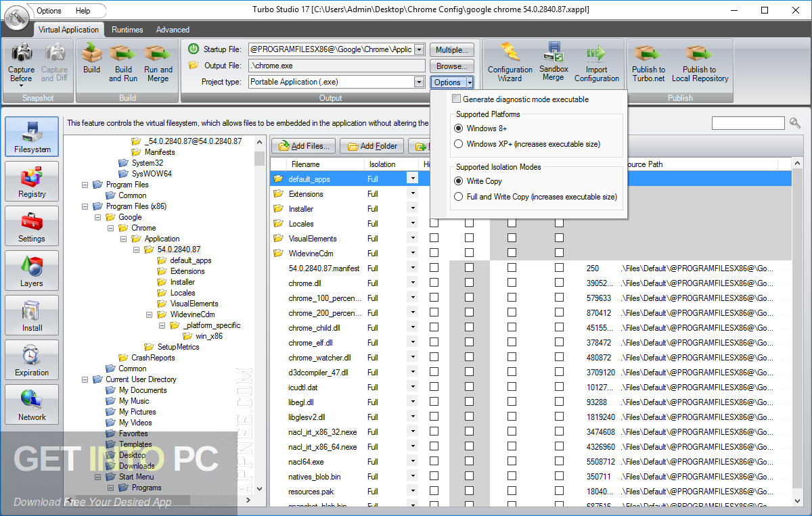Open the Install section
Image resolution: width=812 pixels, height=516 pixels.
32,315
